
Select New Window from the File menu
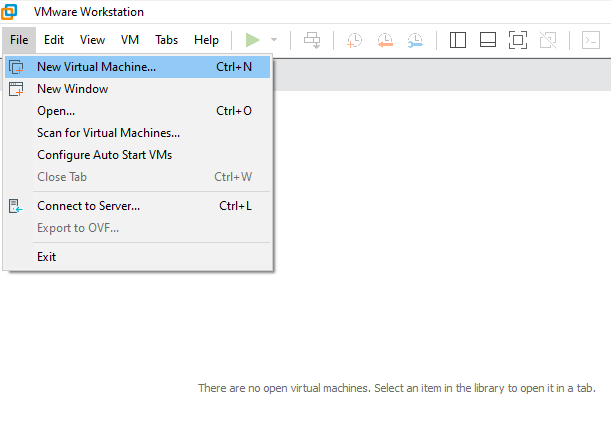click(x=138, y=89)
